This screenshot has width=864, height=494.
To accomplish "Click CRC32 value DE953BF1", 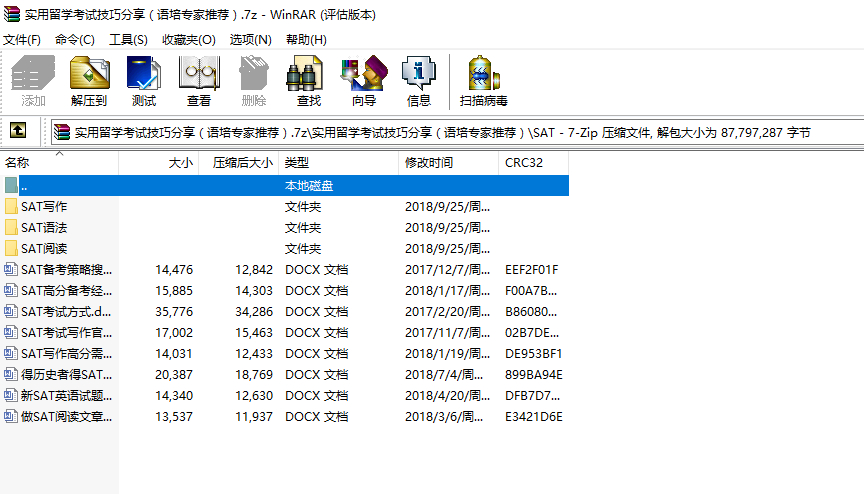I will (x=533, y=353).
